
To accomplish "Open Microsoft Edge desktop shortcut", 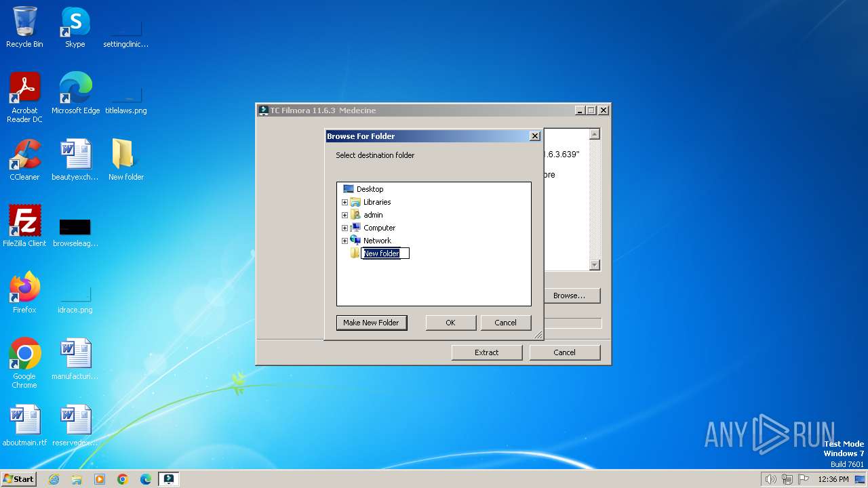I will pyautogui.click(x=75, y=94).
